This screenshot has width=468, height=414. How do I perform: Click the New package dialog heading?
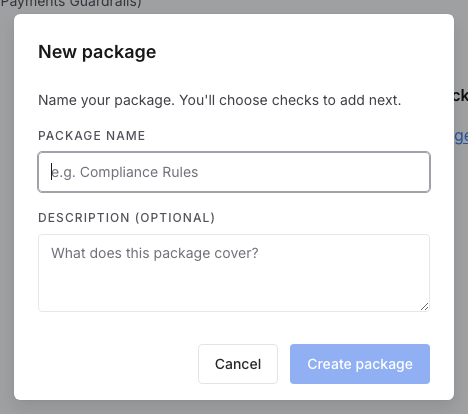(x=97, y=52)
